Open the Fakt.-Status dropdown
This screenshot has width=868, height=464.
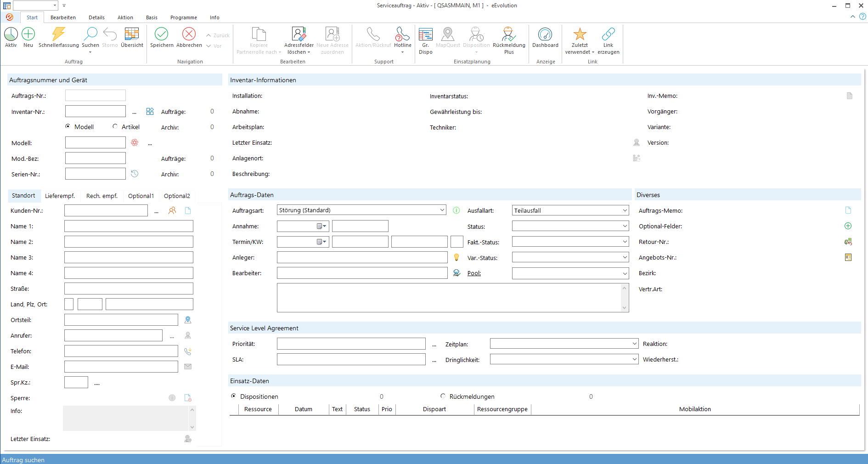[x=625, y=242]
